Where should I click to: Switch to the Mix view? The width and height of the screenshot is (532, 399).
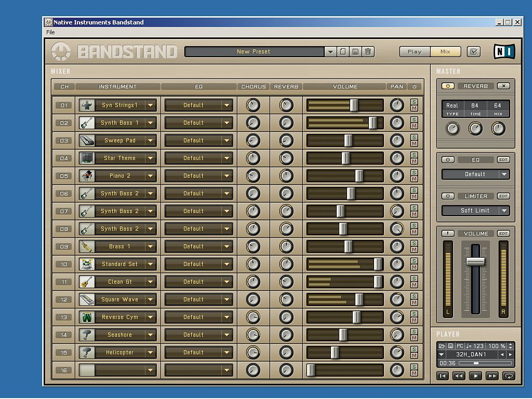(x=445, y=51)
